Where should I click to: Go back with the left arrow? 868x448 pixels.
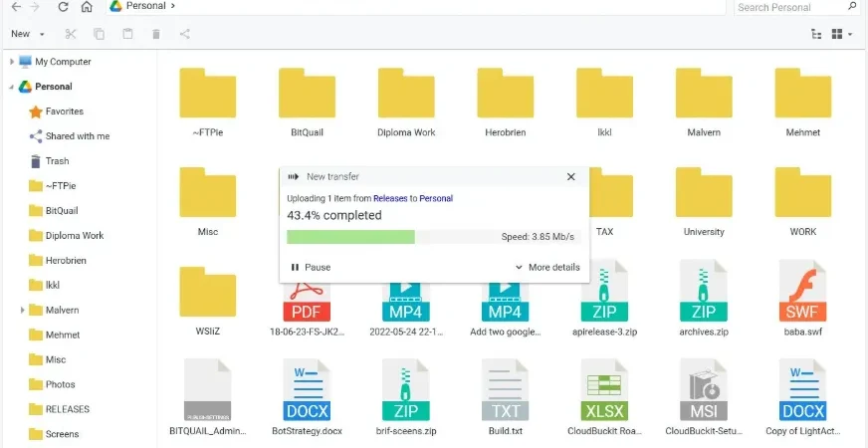pyautogui.click(x=16, y=7)
